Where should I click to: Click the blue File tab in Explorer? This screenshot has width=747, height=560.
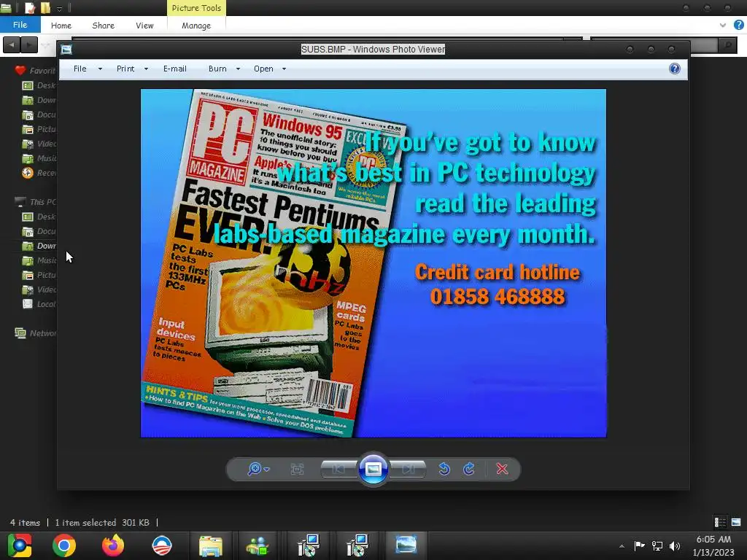(x=20, y=25)
